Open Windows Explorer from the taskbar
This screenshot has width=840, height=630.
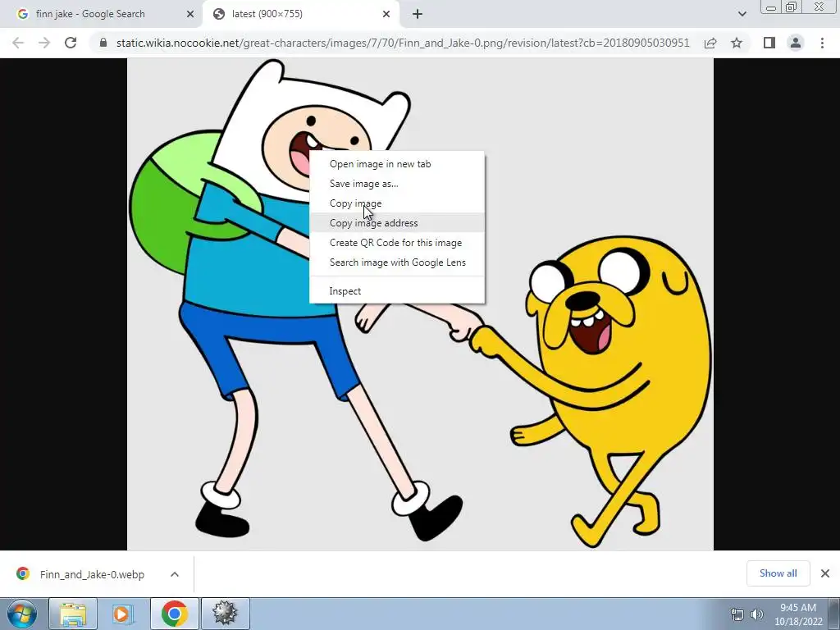pyautogui.click(x=73, y=614)
